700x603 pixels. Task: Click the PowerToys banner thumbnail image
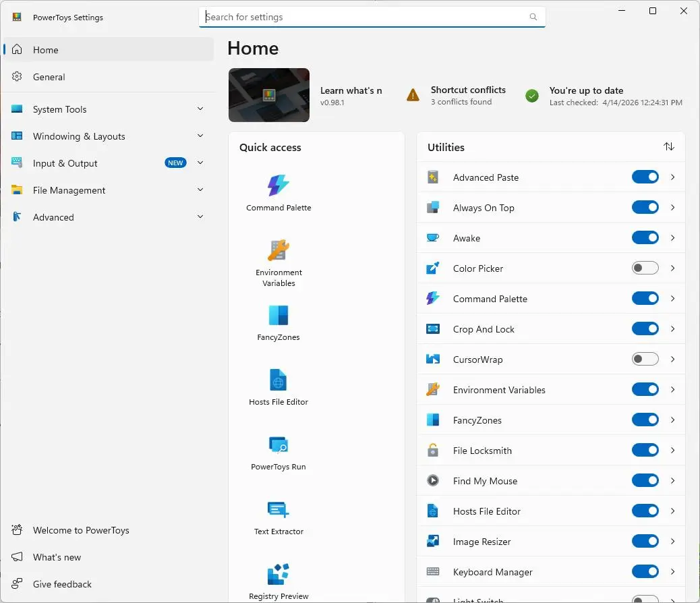(269, 95)
